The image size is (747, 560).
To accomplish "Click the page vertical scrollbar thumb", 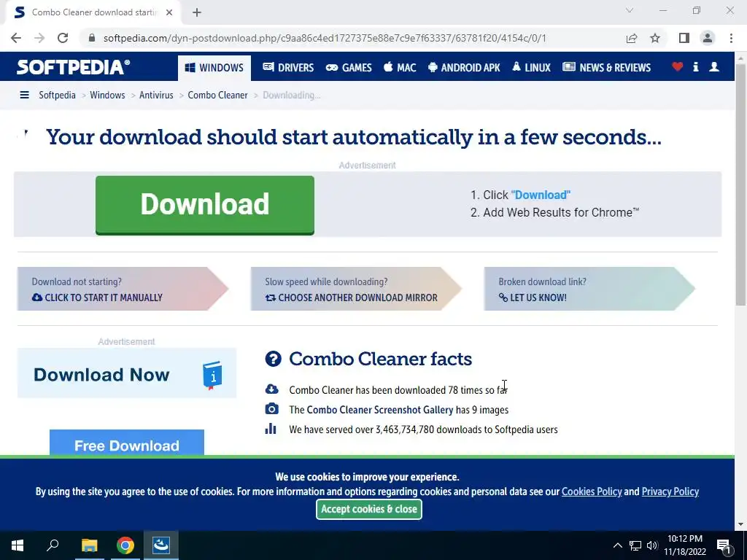I will point(740,183).
